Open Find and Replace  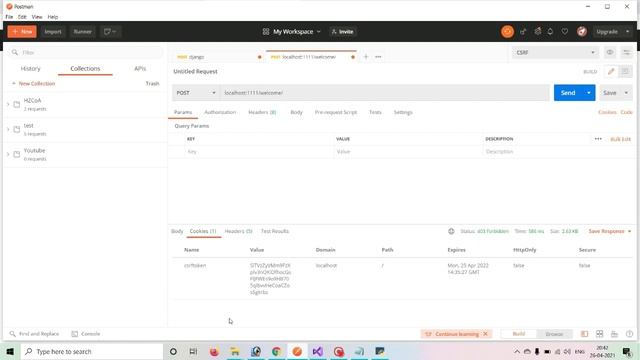pos(34,334)
